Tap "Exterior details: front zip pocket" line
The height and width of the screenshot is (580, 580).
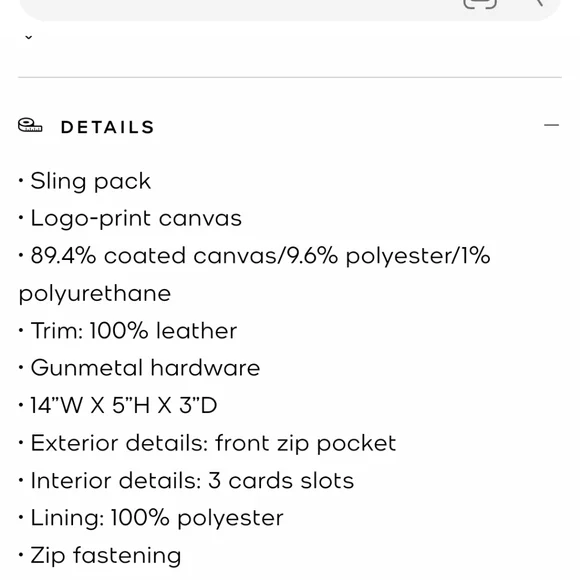coord(207,443)
